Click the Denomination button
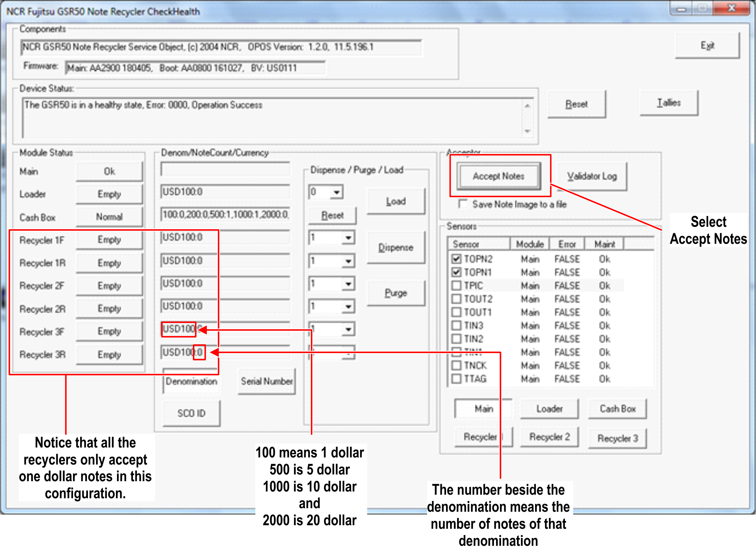 [191, 381]
